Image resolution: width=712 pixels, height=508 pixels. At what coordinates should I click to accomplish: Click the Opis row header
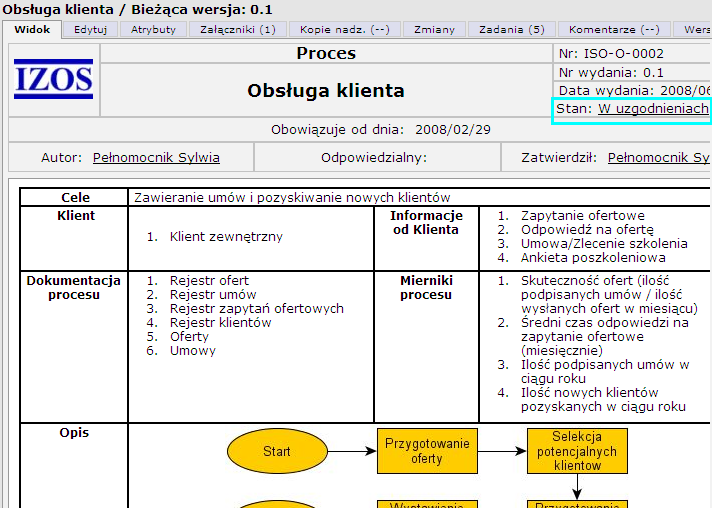(x=74, y=433)
